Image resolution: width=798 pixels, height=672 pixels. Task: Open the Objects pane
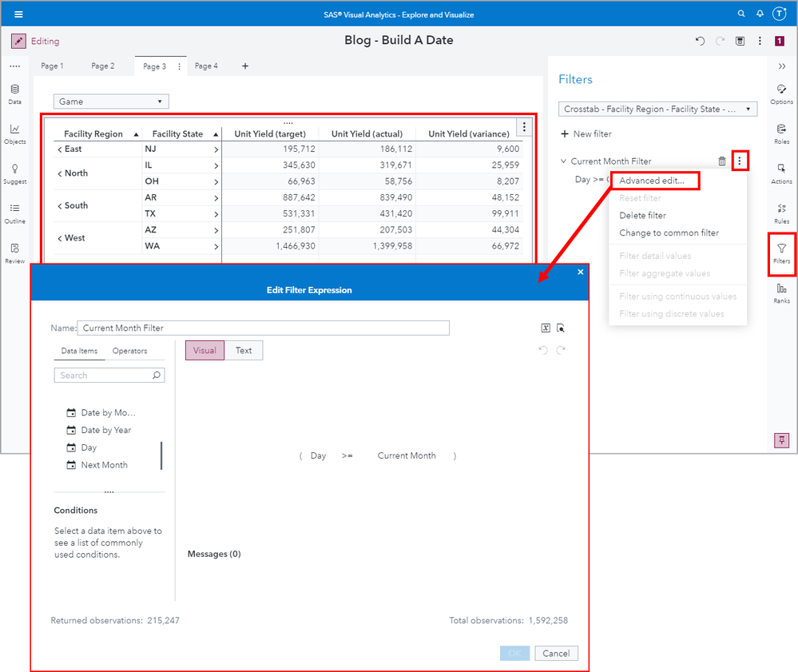[14, 134]
